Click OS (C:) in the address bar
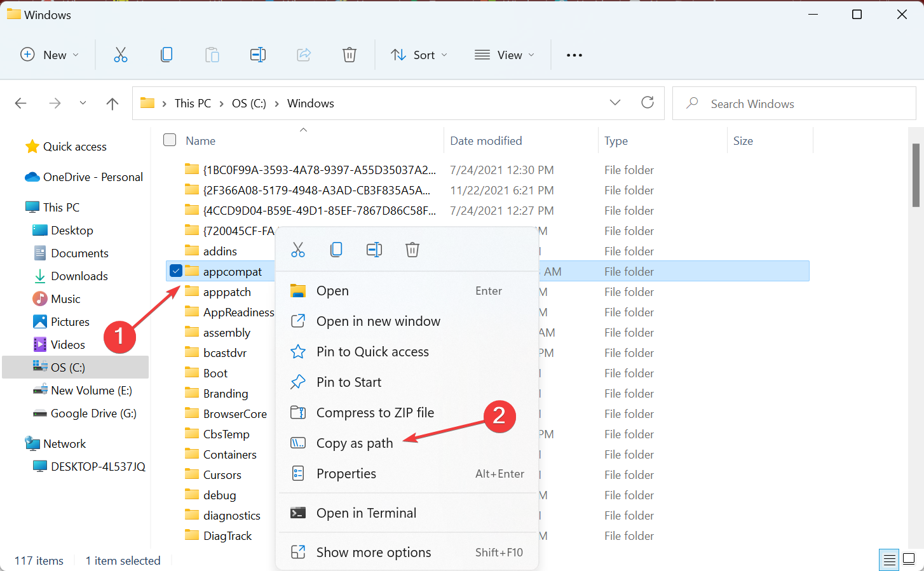The image size is (924, 571). point(249,104)
